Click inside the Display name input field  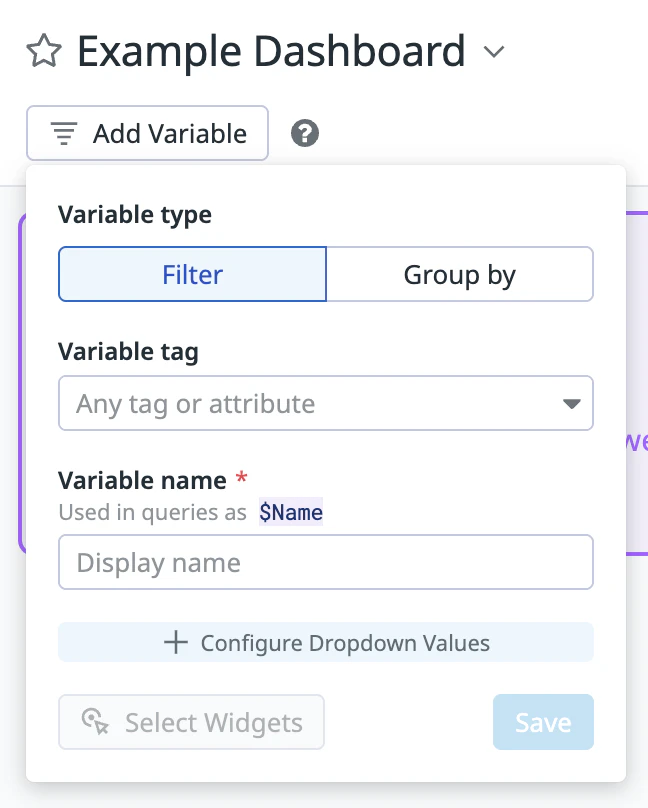point(326,562)
